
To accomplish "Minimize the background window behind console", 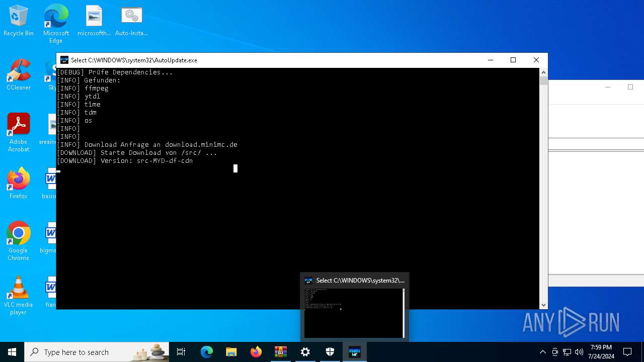I will pyautogui.click(x=608, y=87).
